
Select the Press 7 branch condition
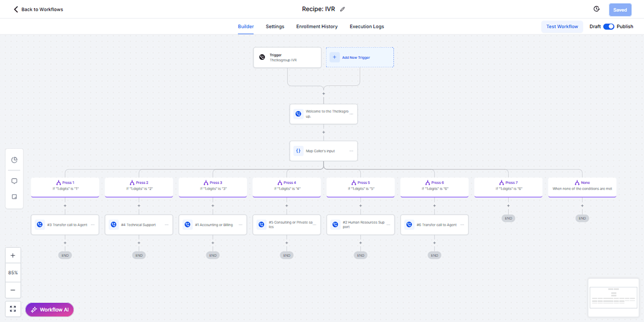click(x=508, y=187)
